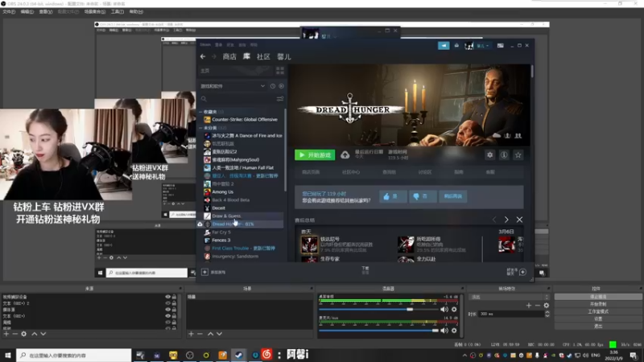Move scene up in Scenes panel

pyautogui.click(x=210, y=334)
